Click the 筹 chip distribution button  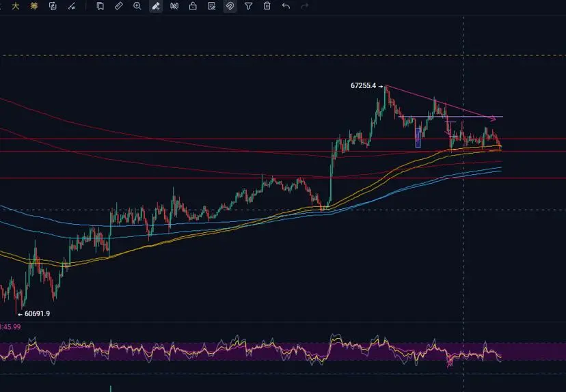coord(34,5)
